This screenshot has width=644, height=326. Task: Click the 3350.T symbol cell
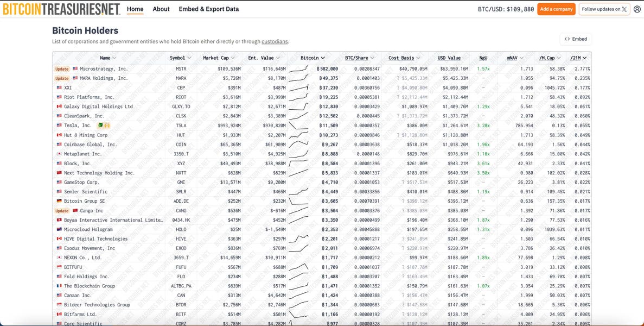[181, 154]
